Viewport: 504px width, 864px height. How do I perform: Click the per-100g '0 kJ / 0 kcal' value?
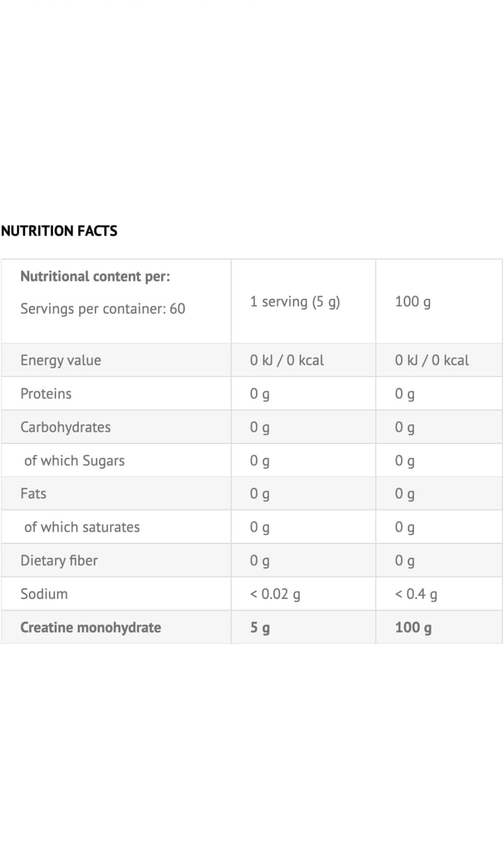(x=432, y=360)
